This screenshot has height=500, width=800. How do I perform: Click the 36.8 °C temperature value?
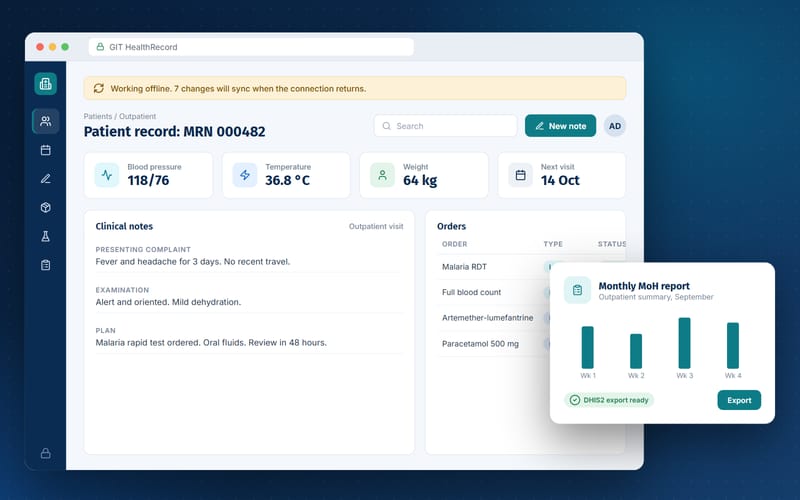(287, 180)
